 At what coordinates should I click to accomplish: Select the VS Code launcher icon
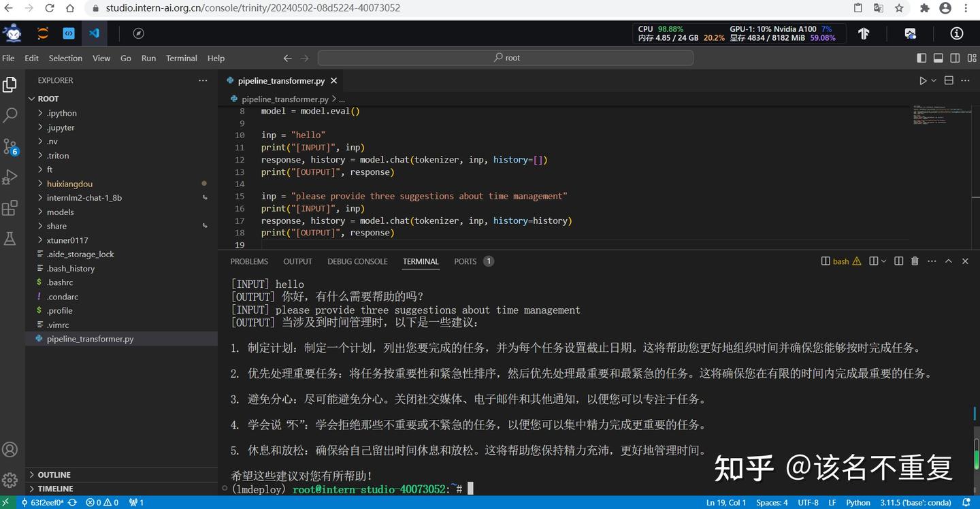(94, 33)
